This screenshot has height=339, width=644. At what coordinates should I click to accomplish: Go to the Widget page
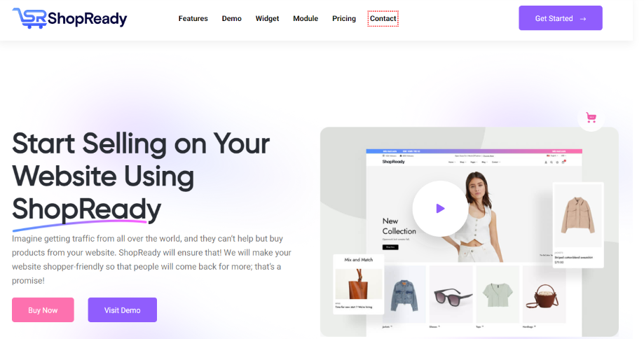click(x=267, y=18)
